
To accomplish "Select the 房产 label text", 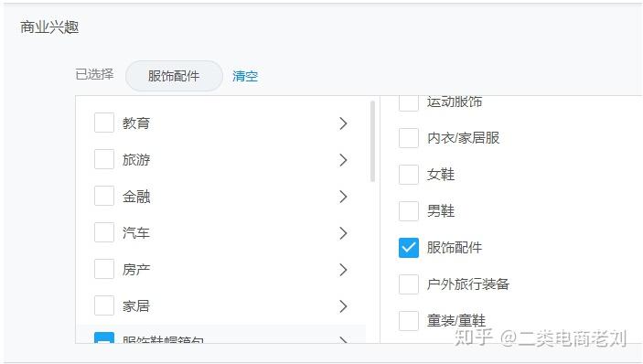I will [136, 269].
